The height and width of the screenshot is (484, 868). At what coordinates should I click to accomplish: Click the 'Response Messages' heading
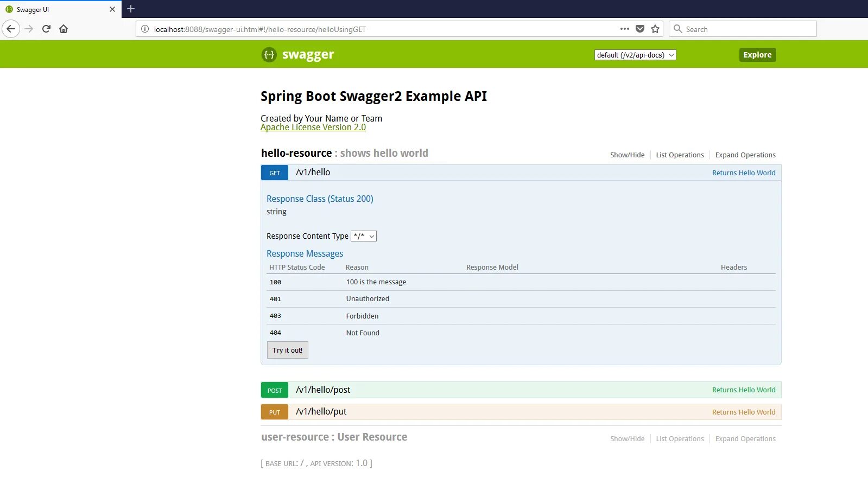pos(305,253)
